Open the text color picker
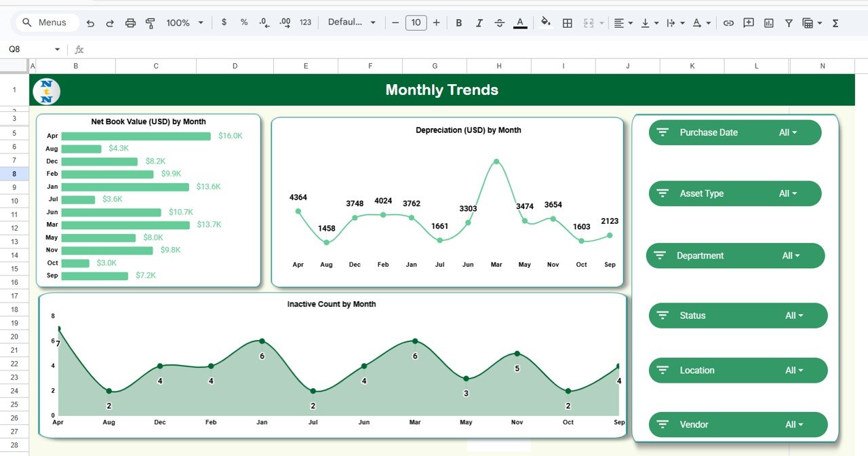This screenshot has height=456, width=868. click(519, 22)
